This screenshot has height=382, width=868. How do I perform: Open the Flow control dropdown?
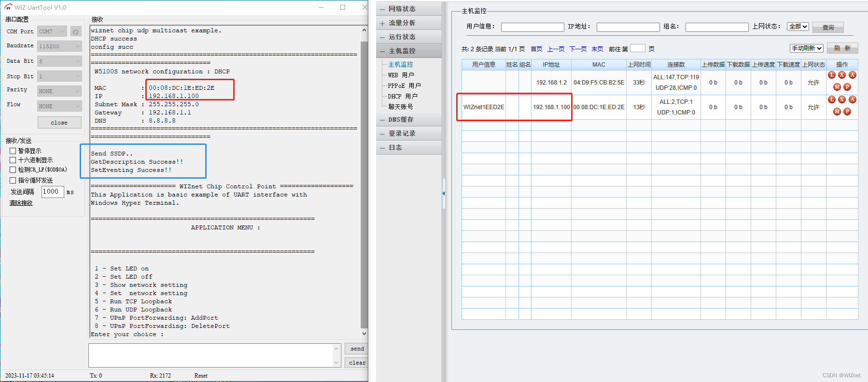tap(59, 106)
